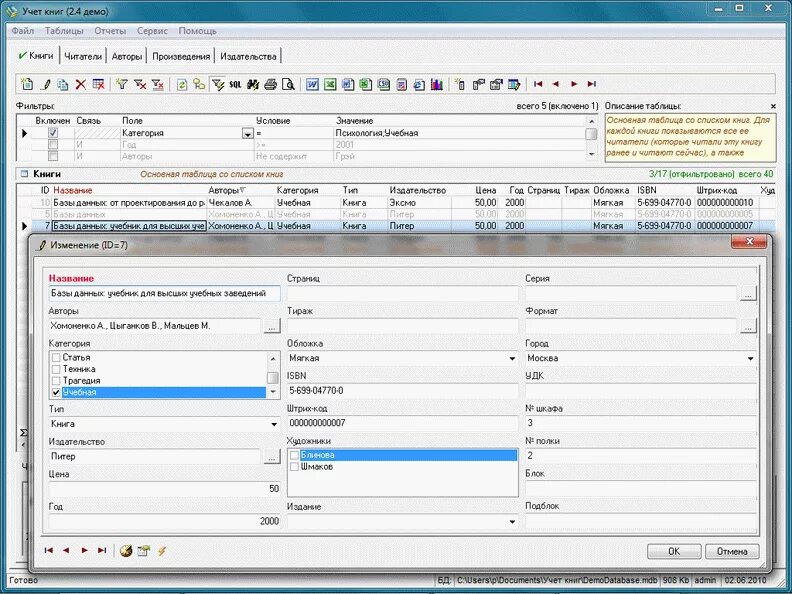Check the Статья category checkbox

point(56,358)
